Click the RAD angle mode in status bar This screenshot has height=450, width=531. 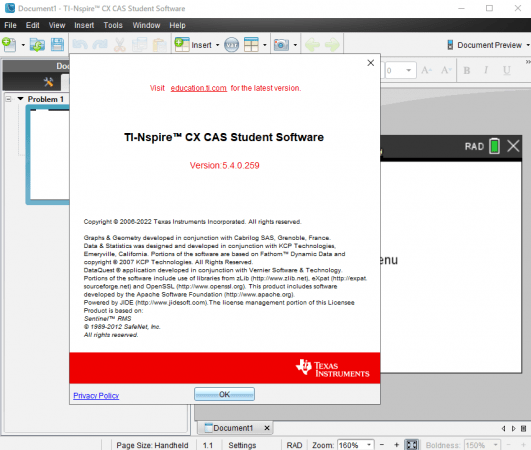click(294, 445)
